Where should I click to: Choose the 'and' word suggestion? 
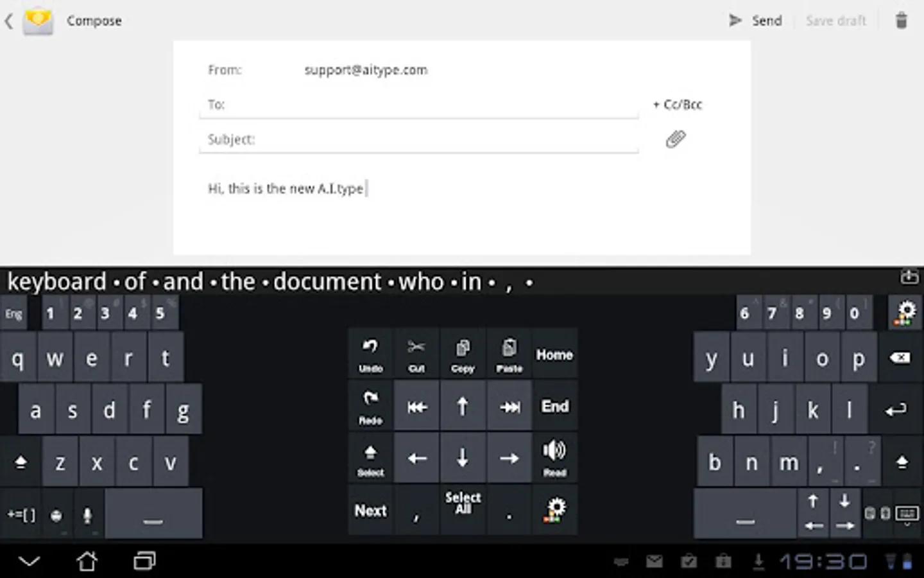pos(183,281)
